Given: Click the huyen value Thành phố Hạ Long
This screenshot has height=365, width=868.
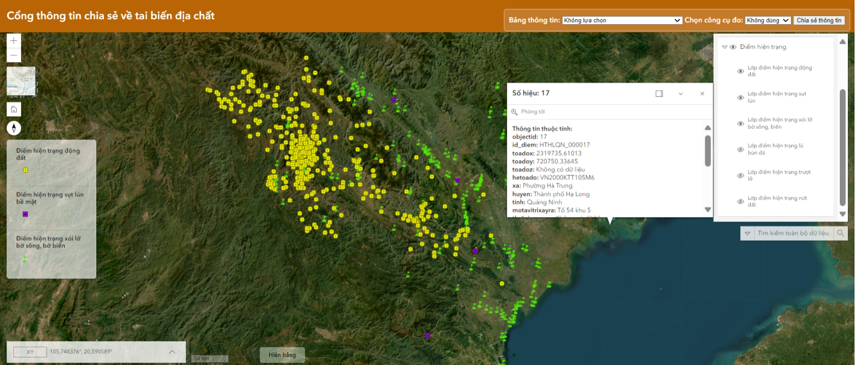Looking at the screenshot, I should pyautogui.click(x=562, y=194).
